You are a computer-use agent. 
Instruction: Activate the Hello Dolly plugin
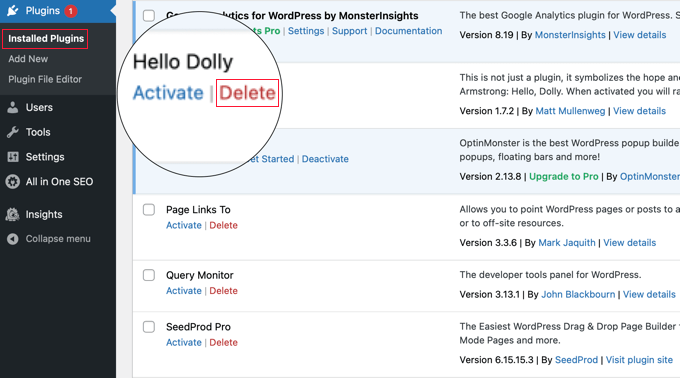tap(168, 93)
